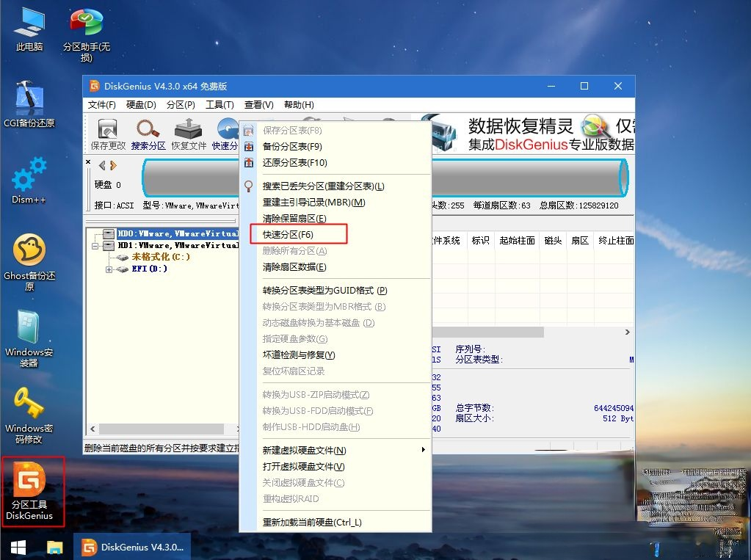Expand the 新建虚拟硬盘文件(N) submenu arrow
Screen dimensions: 751x560
(424, 450)
